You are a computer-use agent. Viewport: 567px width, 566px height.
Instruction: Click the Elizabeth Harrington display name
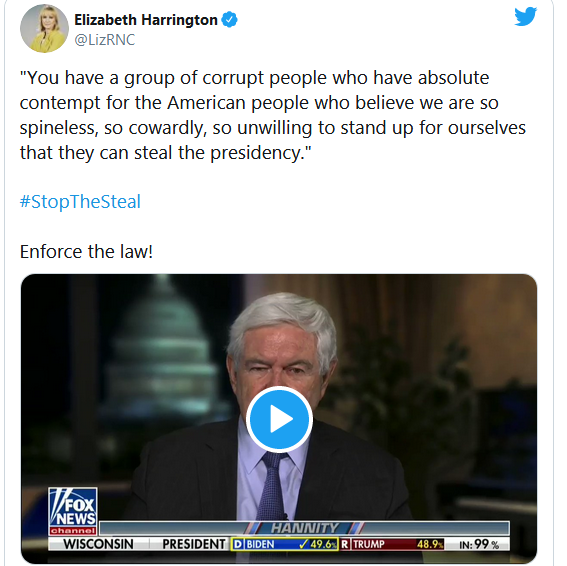coord(146,20)
